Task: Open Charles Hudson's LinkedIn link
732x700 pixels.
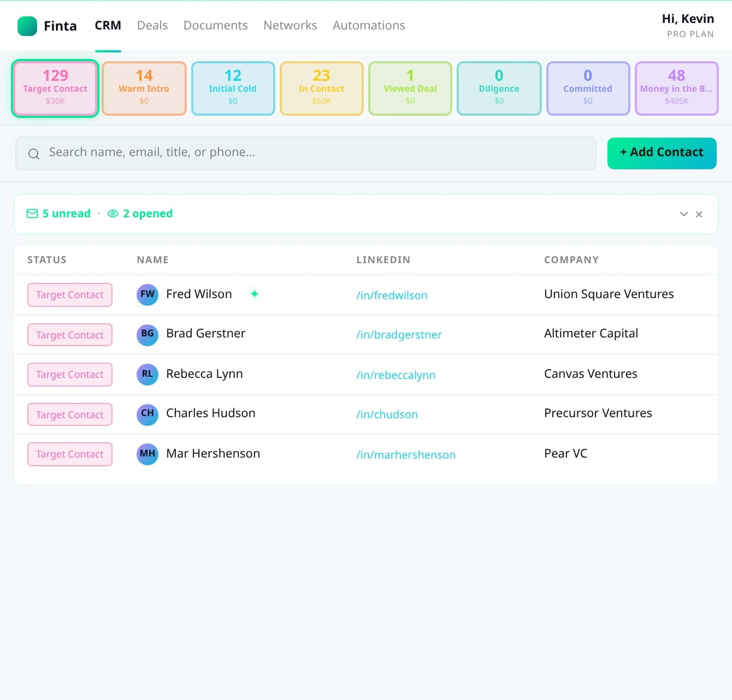Action: pos(387,414)
